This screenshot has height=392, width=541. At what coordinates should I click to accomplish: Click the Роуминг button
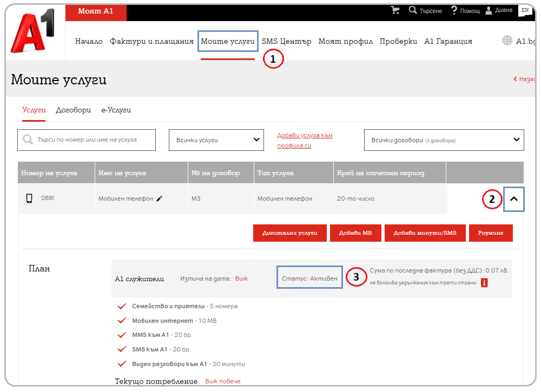coord(491,233)
